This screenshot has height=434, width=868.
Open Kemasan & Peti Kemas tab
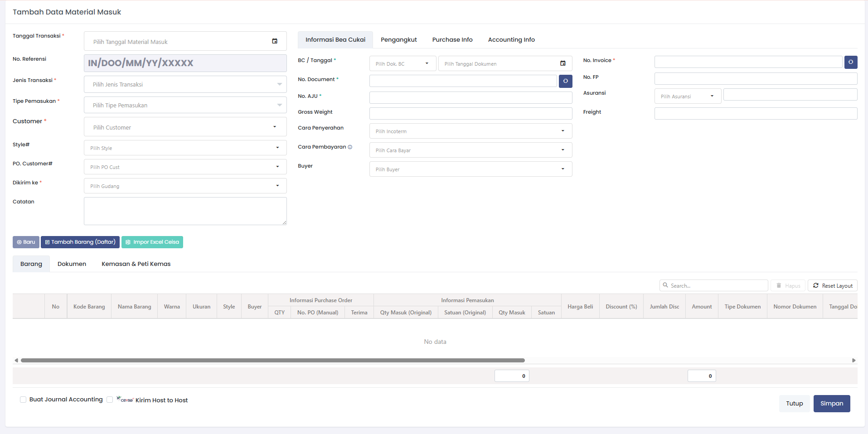pyautogui.click(x=136, y=264)
